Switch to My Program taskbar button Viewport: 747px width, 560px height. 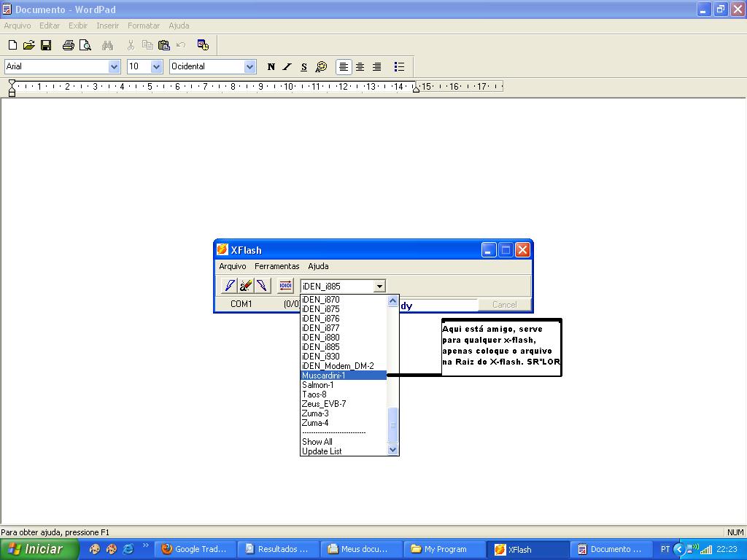444,550
